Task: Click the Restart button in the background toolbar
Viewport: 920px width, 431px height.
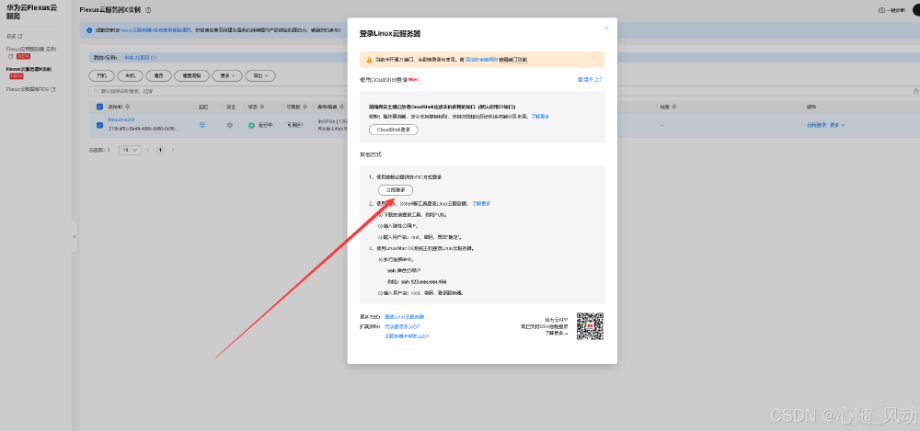Action: (158, 76)
